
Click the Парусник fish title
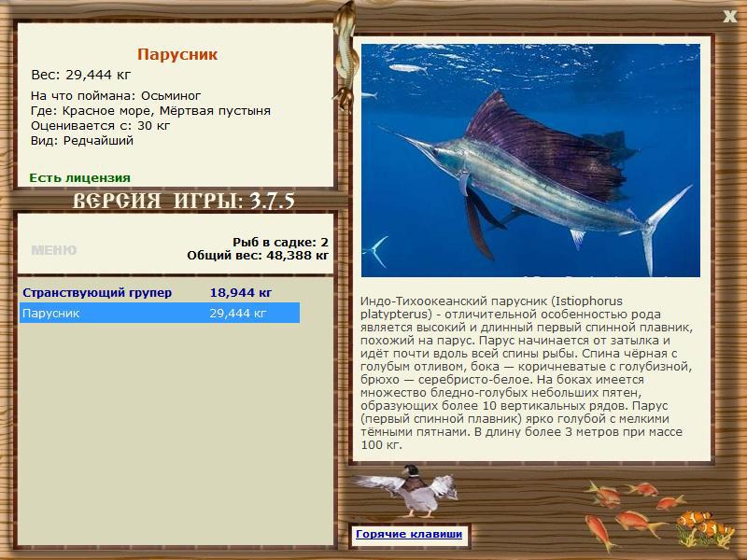click(x=177, y=54)
